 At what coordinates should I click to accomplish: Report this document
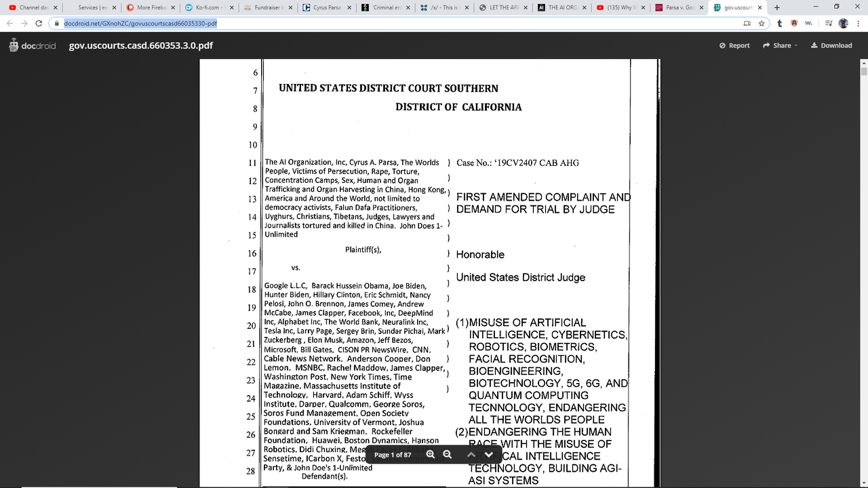(734, 45)
